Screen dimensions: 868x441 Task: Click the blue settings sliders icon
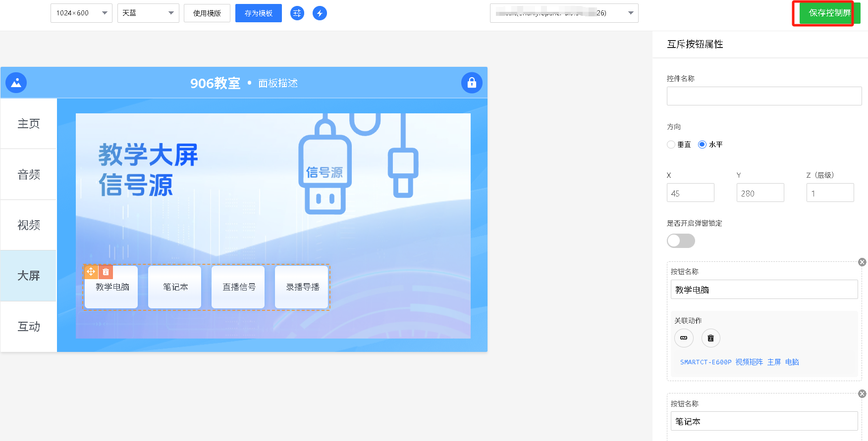[x=297, y=13]
